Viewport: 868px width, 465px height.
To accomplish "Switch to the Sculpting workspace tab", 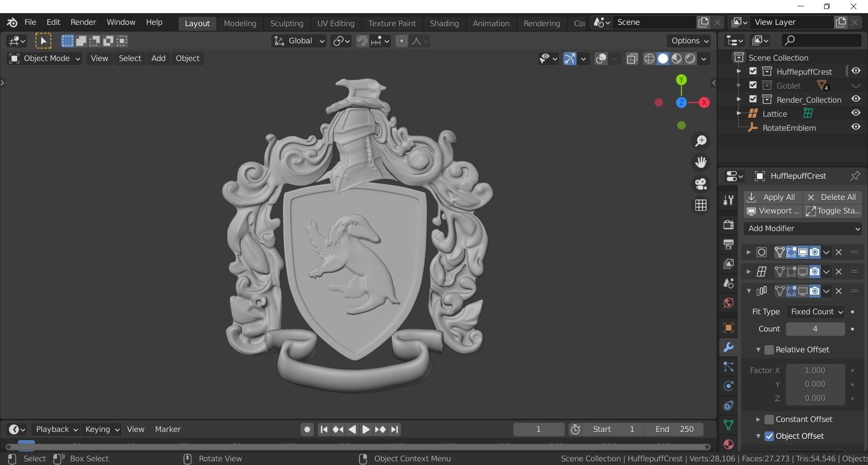I will 287,23.
